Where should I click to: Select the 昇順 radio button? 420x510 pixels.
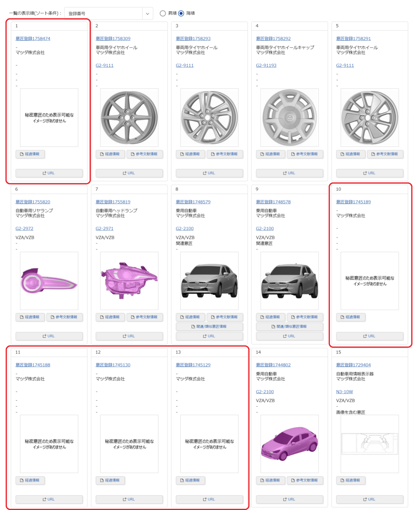click(162, 13)
